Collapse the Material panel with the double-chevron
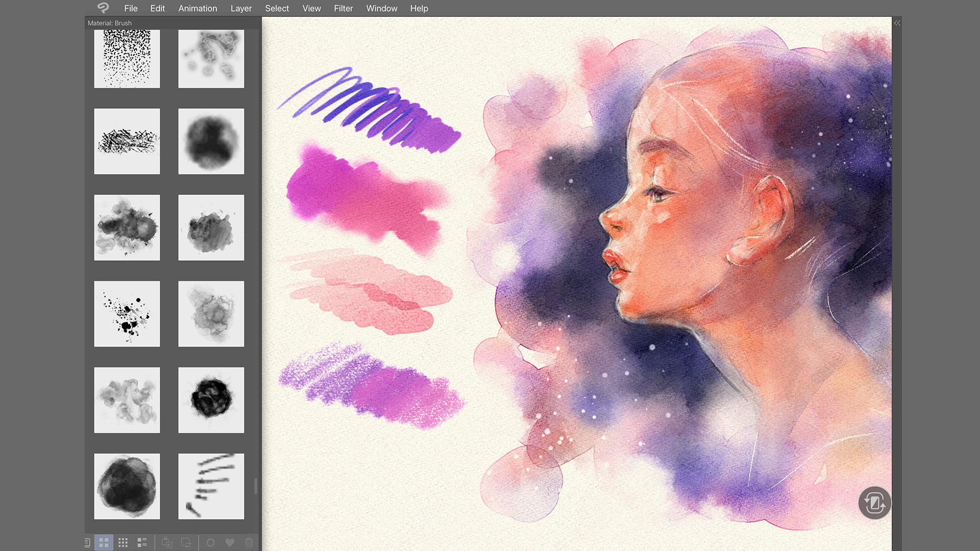Screen dimensions: 980x551 point(897,22)
